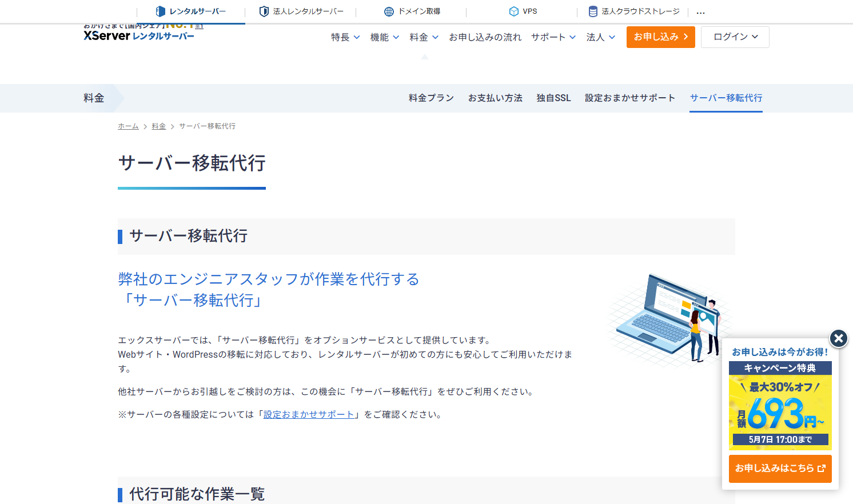Image resolution: width=853 pixels, height=504 pixels.
Task: Open the ドメイン取得 top tab
Action: click(412, 11)
